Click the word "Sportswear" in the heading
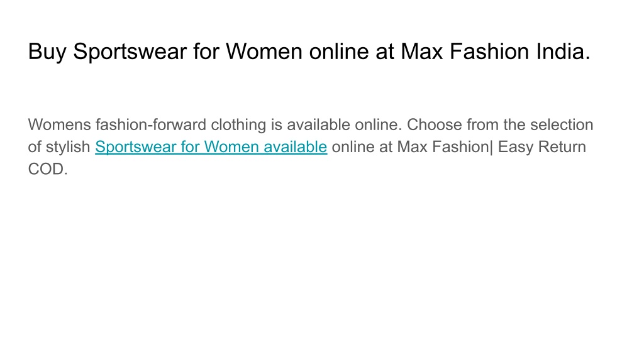Screen dimensions: 644x362 click(x=130, y=52)
